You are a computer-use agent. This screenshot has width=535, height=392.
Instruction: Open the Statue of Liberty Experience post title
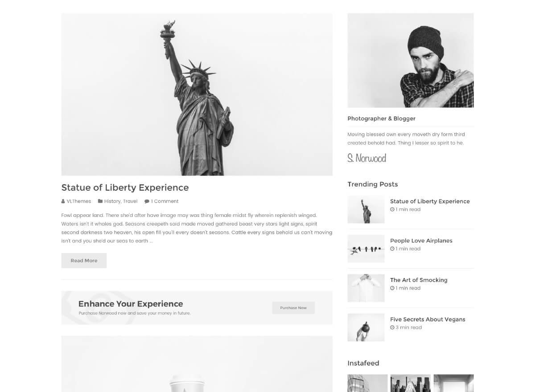coord(125,188)
